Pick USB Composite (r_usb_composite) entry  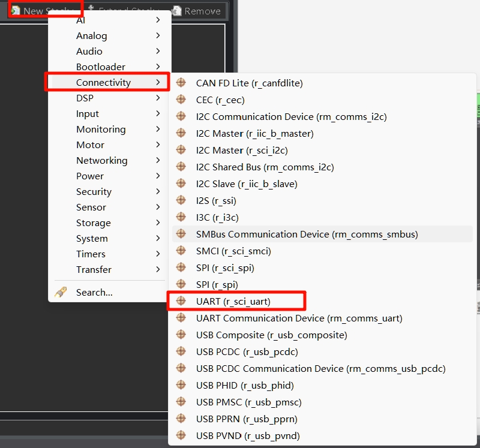tap(271, 335)
